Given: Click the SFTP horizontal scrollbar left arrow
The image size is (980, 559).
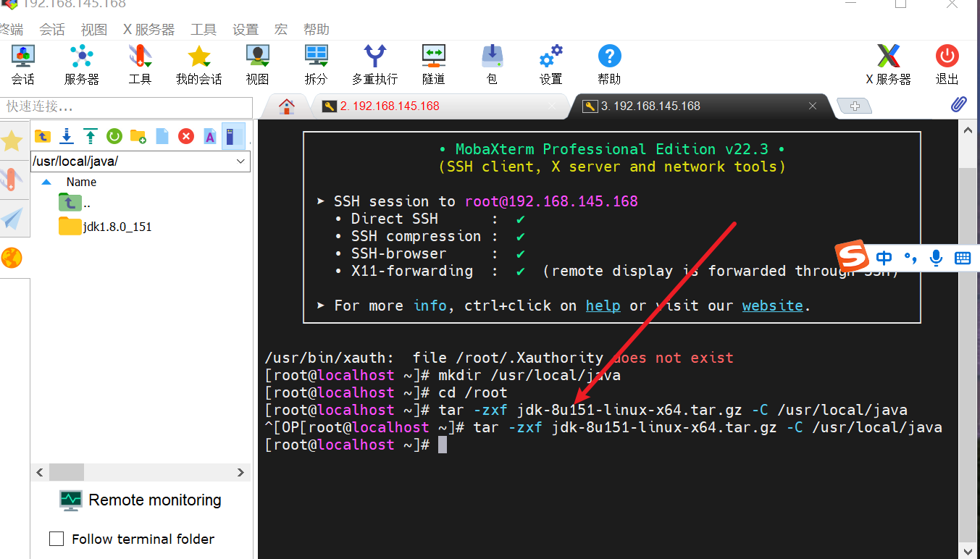Looking at the screenshot, I should coord(40,472).
